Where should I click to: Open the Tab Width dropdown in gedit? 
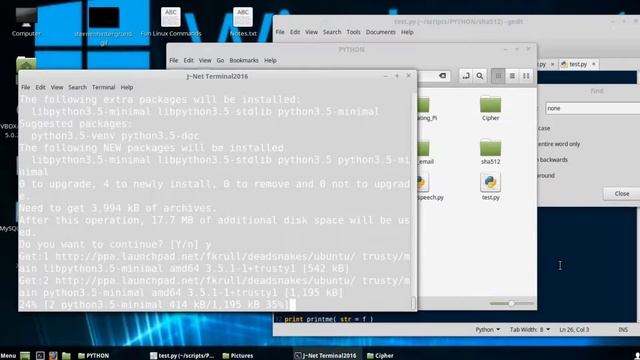coord(529,329)
